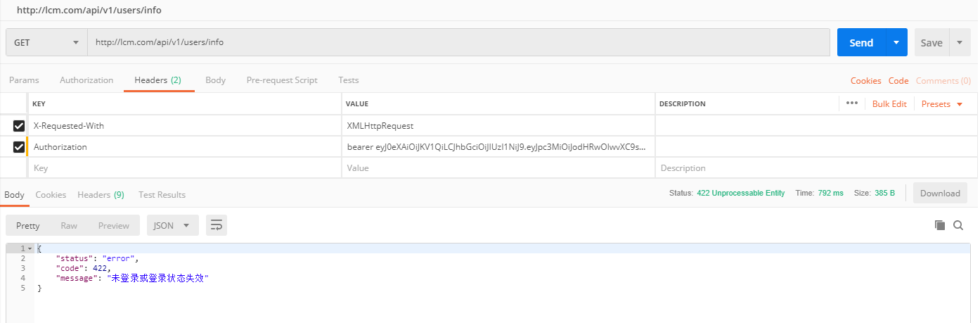The height and width of the screenshot is (323, 980).
Task: Open the Save options dropdown arrow
Action: point(960,42)
